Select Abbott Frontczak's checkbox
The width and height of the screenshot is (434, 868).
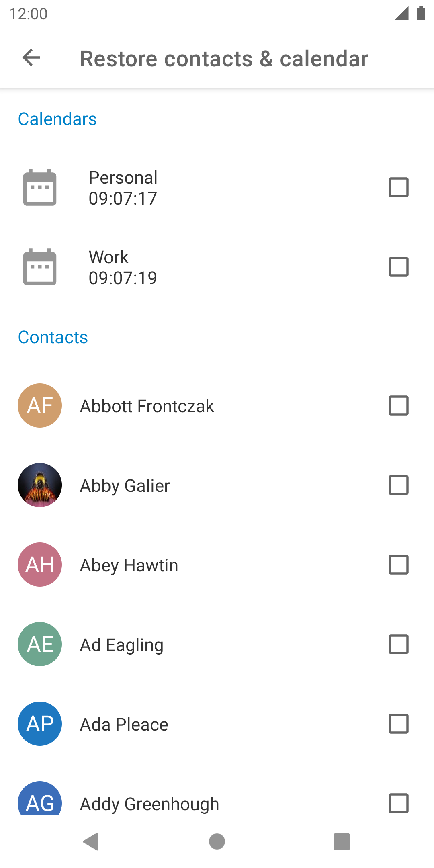coord(399,405)
